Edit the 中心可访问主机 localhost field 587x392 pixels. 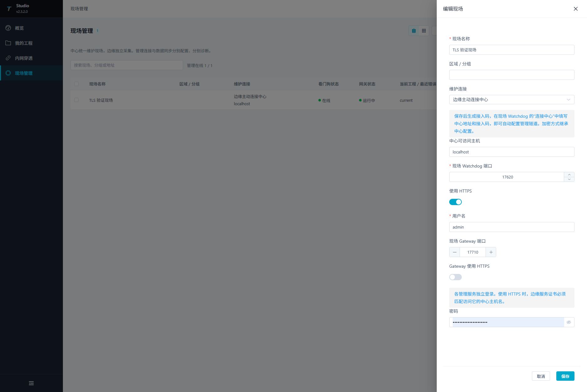(512, 152)
